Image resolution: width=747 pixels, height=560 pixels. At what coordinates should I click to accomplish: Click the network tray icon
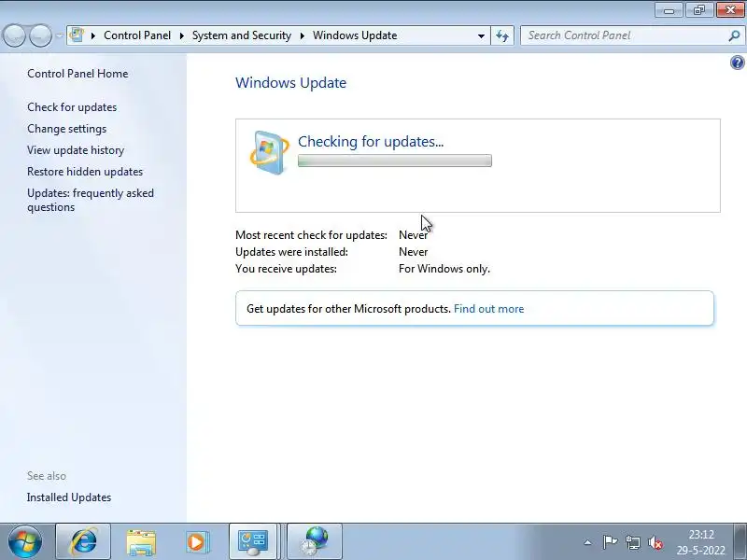click(633, 542)
